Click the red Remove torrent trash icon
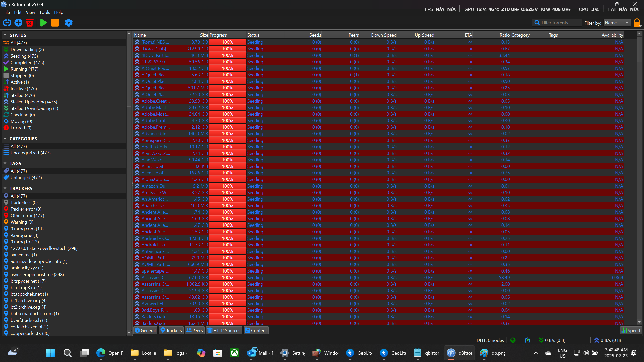 30,23
